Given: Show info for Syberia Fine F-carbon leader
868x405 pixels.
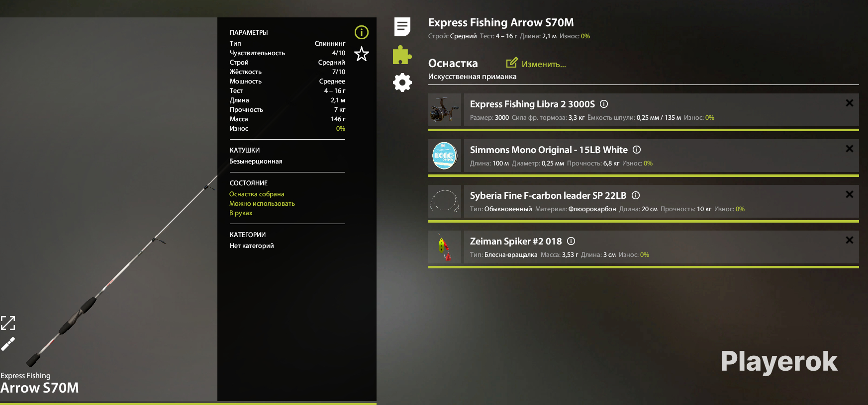Looking at the screenshot, I should [636, 195].
